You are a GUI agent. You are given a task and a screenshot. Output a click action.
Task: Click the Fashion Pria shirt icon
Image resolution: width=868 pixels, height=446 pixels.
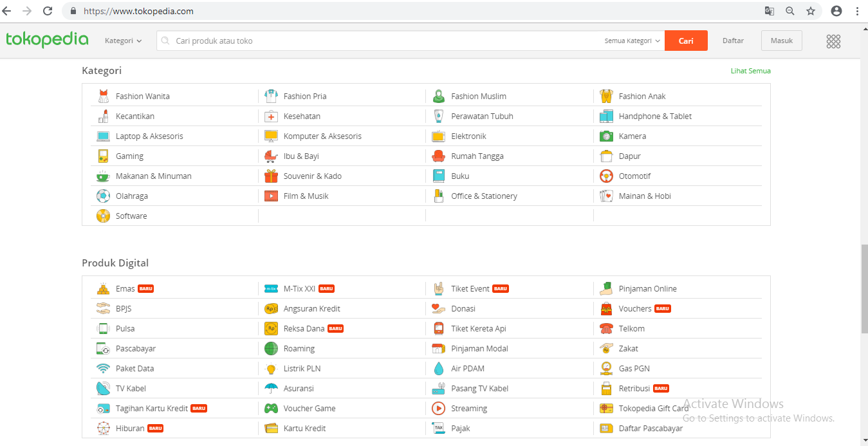pos(271,97)
